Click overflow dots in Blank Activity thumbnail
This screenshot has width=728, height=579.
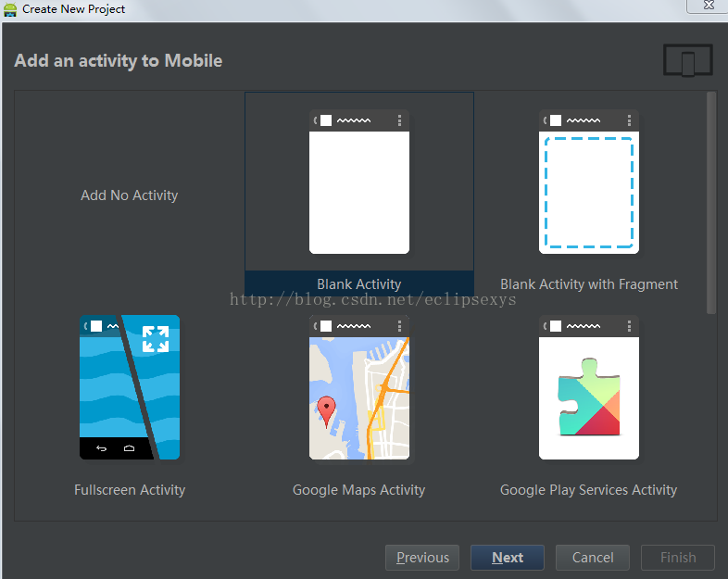[399, 120]
